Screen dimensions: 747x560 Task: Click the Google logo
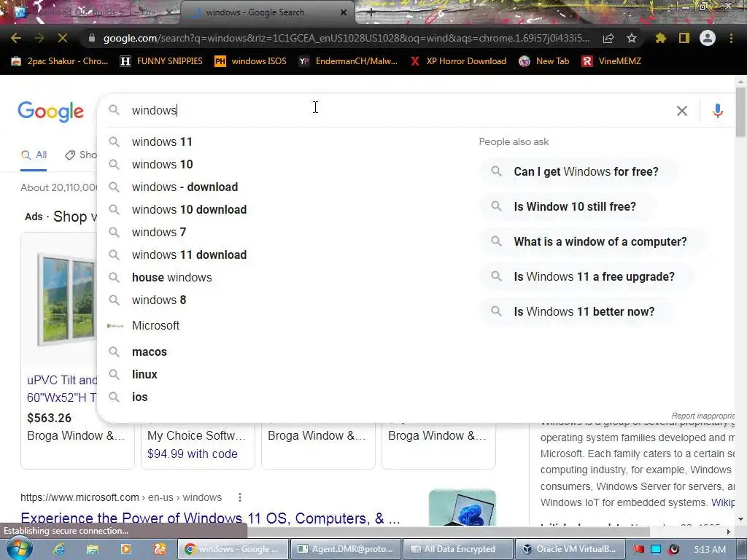[51, 112]
